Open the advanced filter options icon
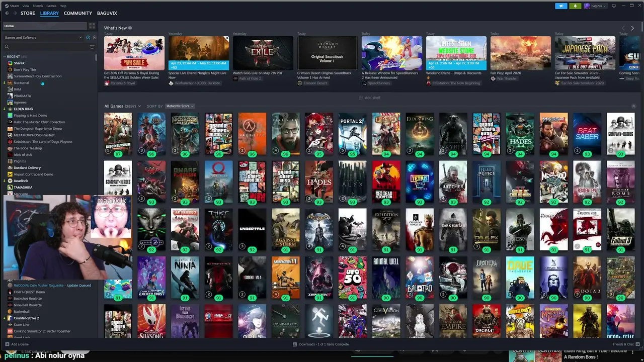644x362 pixels. pos(92,47)
